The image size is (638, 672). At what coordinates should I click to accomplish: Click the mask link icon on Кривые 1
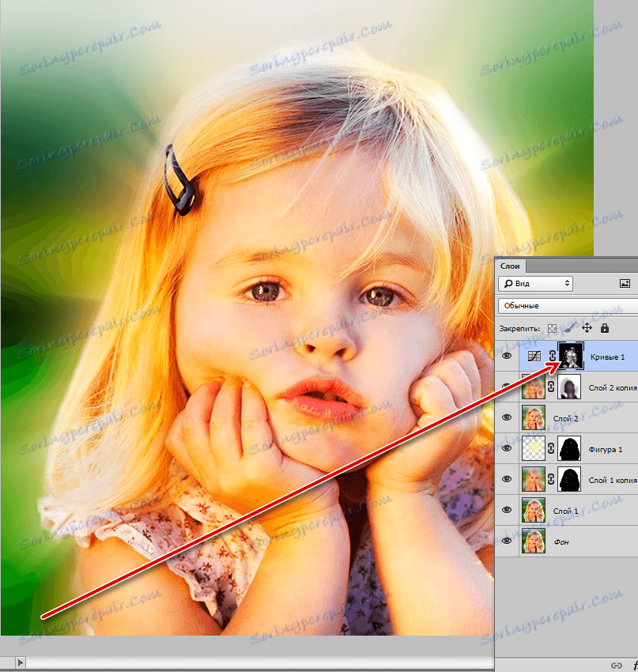point(553,356)
